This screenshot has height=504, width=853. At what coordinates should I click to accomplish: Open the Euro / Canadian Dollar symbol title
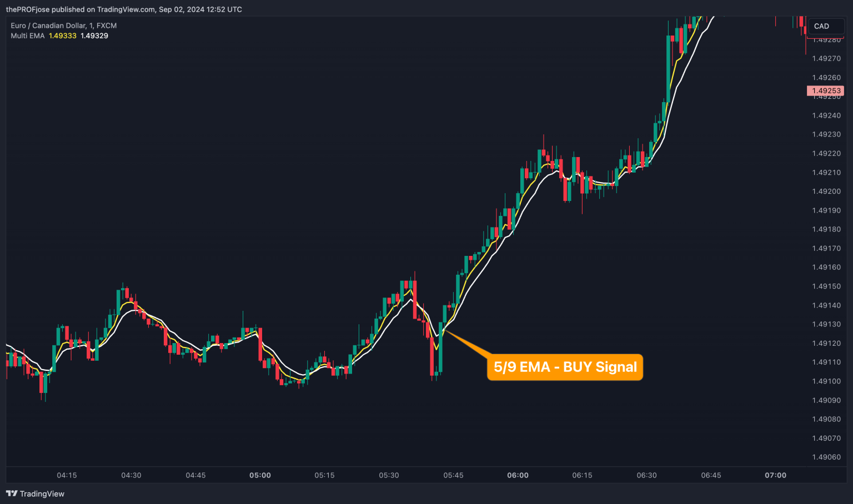tap(63, 26)
